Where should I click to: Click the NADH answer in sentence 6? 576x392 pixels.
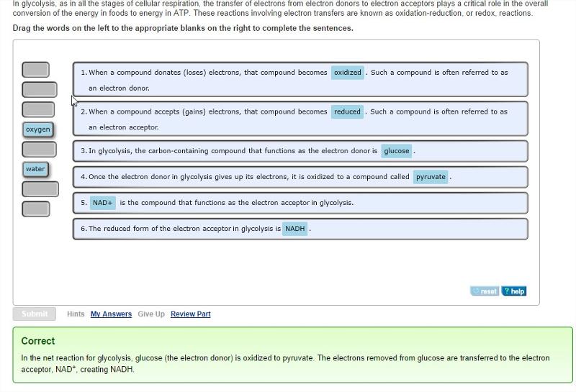pos(295,229)
